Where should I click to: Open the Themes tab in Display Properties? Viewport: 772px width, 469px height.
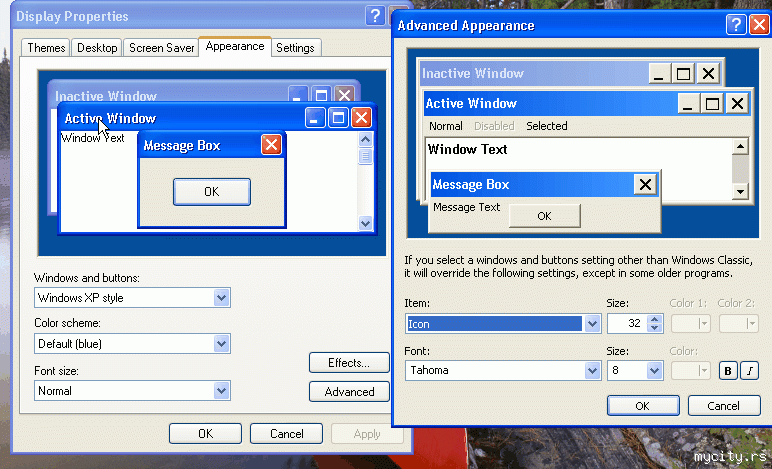pyautogui.click(x=46, y=48)
